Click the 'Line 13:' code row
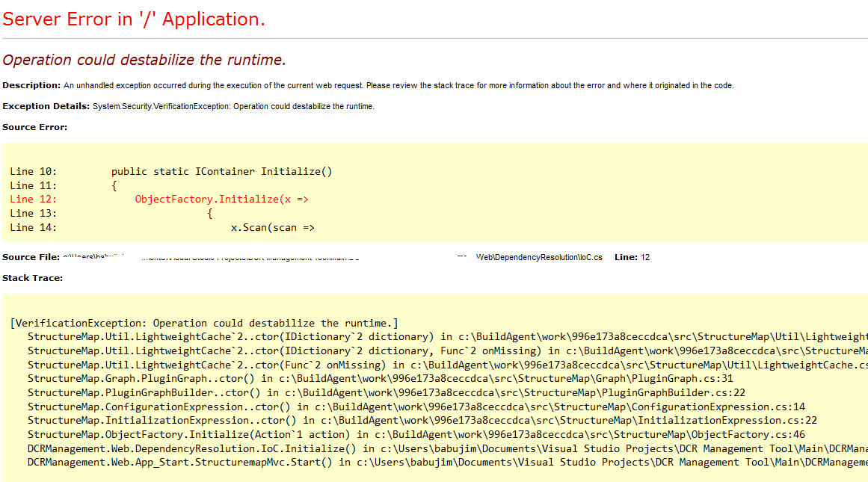 (x=111, y=214)
